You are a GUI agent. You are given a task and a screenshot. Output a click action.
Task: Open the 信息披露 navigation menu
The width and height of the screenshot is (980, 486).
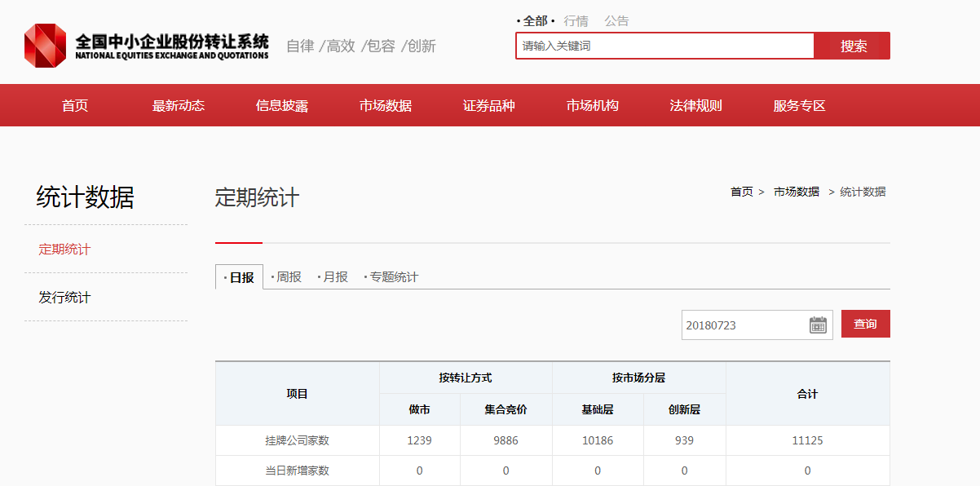[x=282, y=106]
